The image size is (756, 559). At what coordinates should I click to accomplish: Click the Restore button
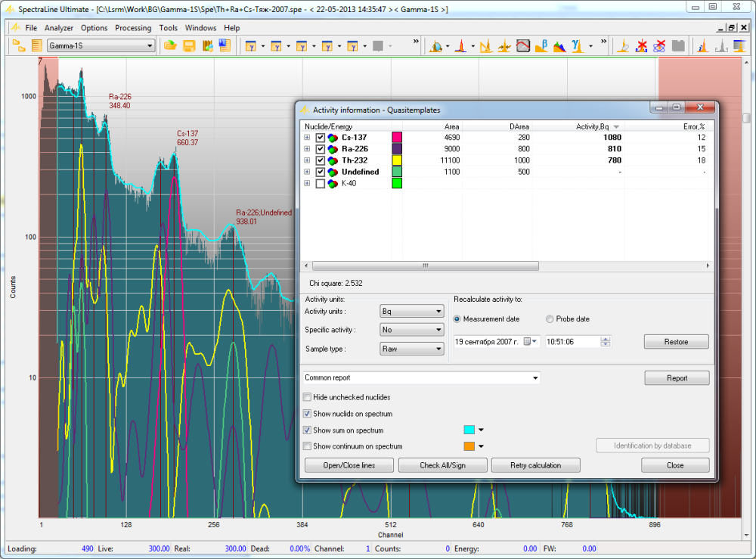tap(677, 341)
